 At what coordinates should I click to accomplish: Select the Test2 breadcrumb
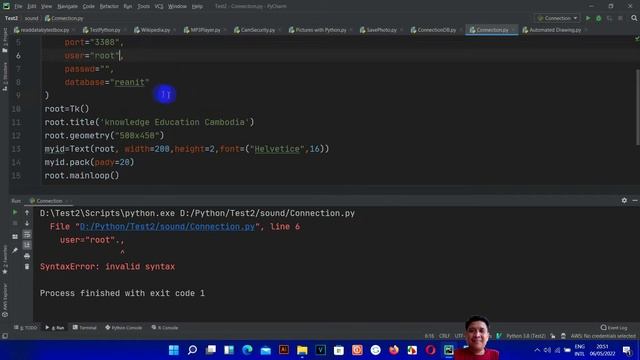click(x=11, y=18)
